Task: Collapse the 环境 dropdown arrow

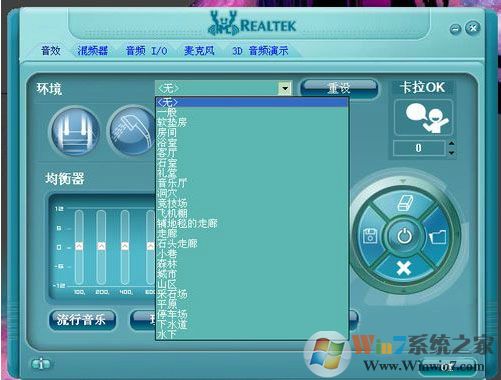Action: coord(285,89)
